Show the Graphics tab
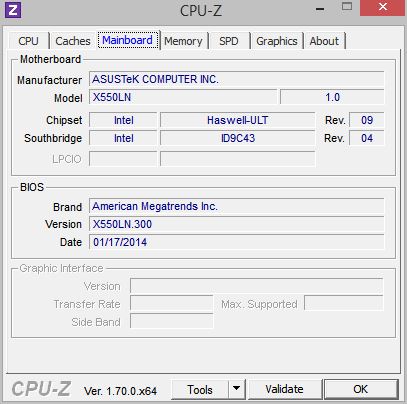This screenshot has height=404, width=407. point(277,41)
